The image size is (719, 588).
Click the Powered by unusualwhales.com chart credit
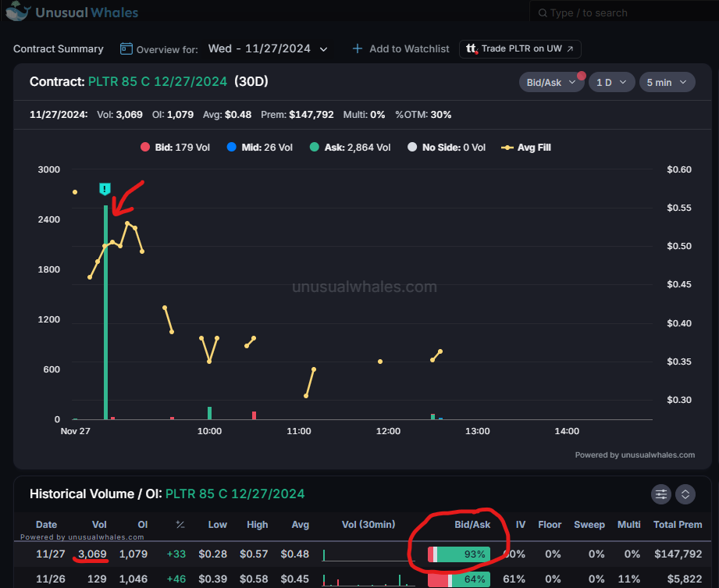pos(635,455)
